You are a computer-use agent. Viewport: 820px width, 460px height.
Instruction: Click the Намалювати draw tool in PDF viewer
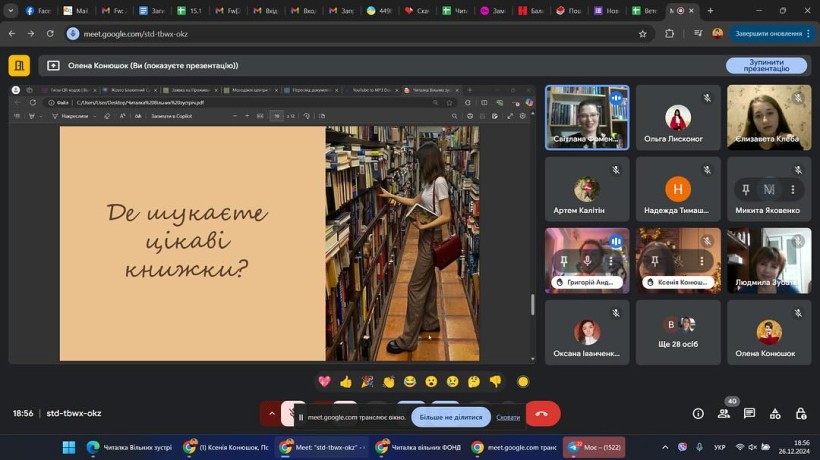coord(74,116)
